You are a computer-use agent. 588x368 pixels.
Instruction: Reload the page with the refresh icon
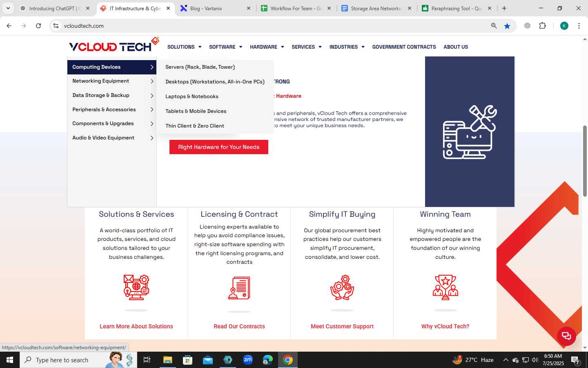coord(38,26)
